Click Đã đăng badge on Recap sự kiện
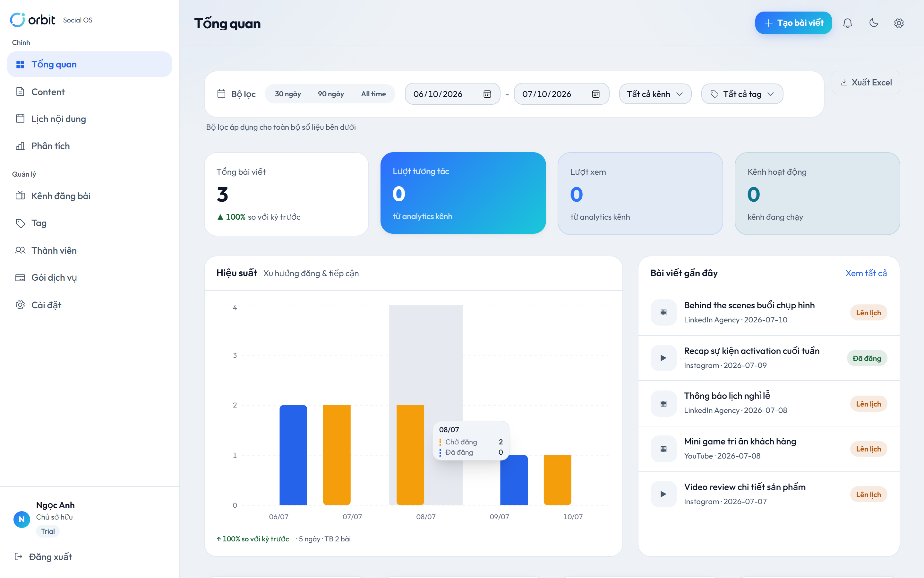Screen dimensions: 924x578 (867, 358)
